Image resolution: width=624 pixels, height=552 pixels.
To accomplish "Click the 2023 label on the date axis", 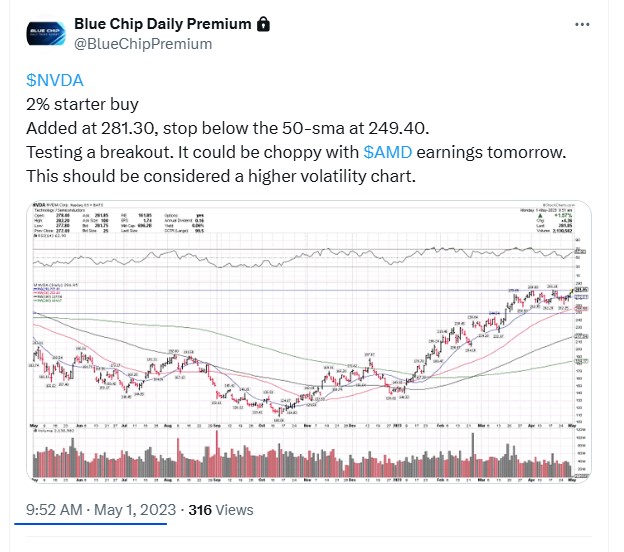I will pyautogui.click(x=397, y=425).
